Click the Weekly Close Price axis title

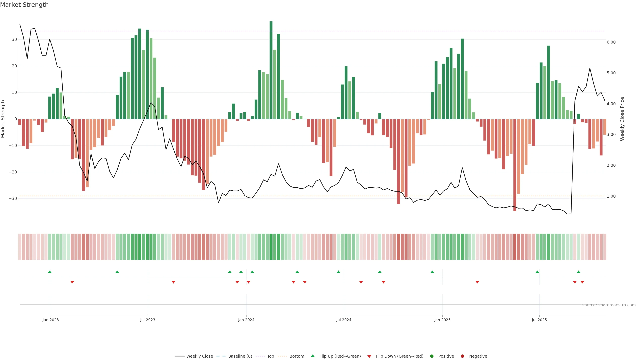click(x=622, y=119)
